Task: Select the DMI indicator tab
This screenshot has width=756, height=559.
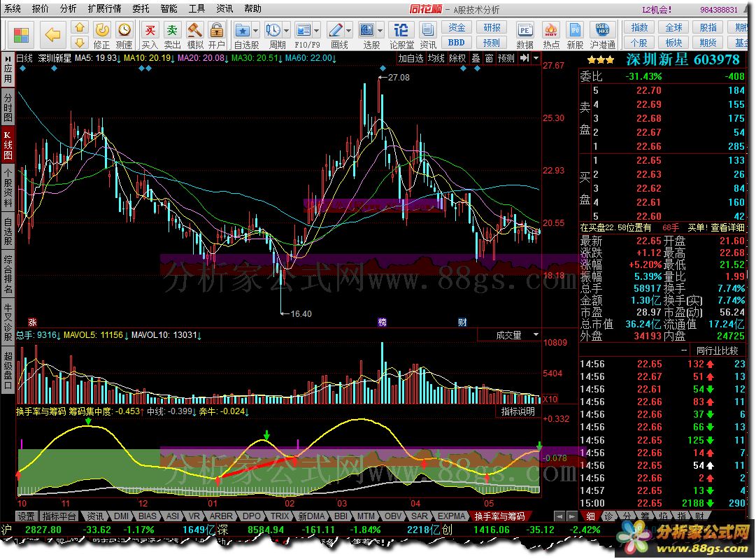Action: point(121,516)
